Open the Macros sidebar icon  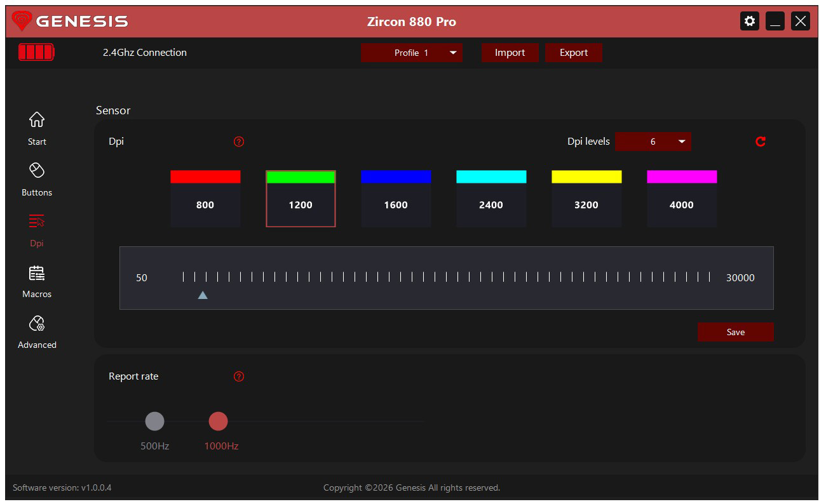click(37, 273)
